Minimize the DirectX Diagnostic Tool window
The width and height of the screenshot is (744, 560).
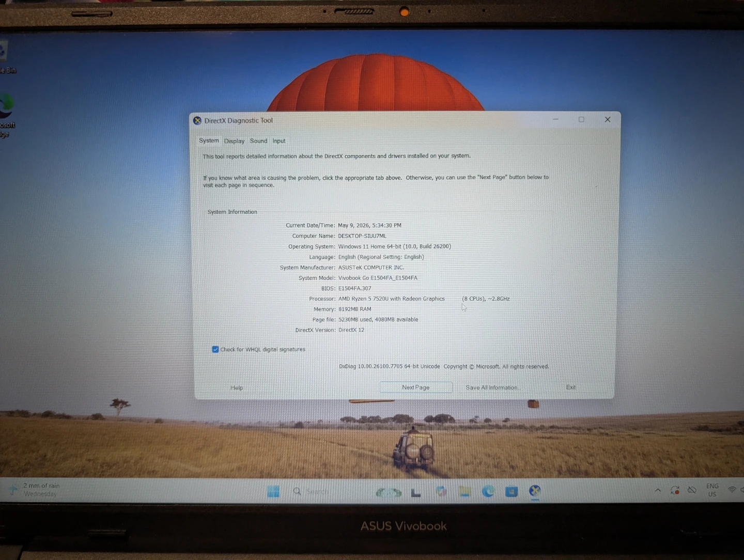click(x=555, y=119)
